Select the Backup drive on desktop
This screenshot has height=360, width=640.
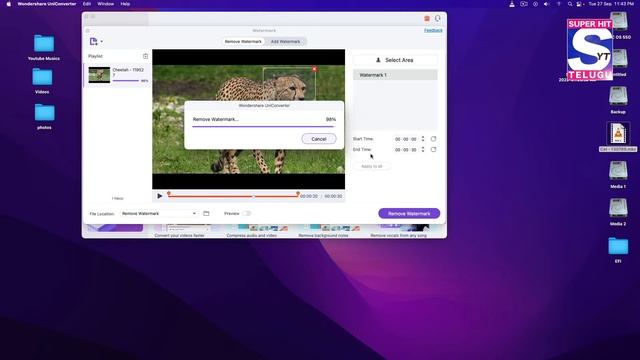618,97
